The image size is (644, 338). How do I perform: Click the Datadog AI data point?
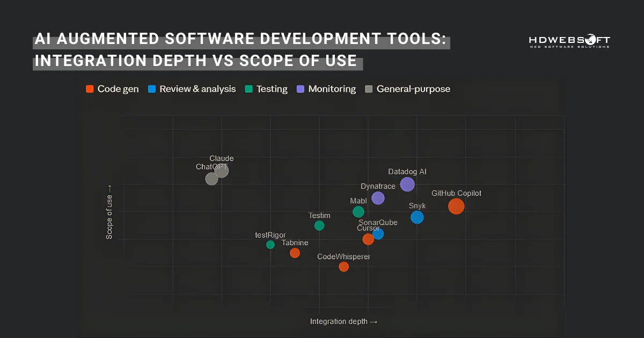[407, 185]
